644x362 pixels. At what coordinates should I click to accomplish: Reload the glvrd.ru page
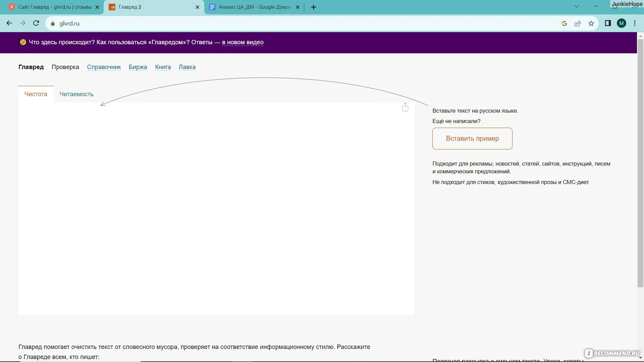pos(36,23)
